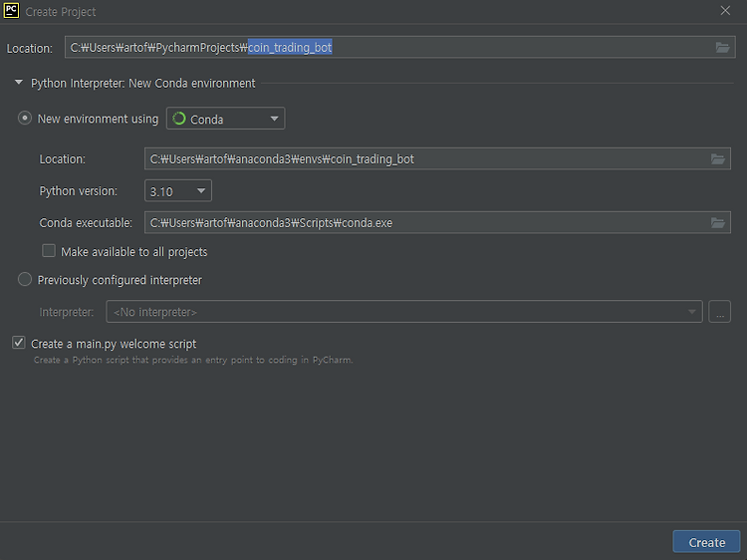The height and width of the screenshot is (560, 747).
Task: Enable Make available to all projects
Action: [49, 251]
